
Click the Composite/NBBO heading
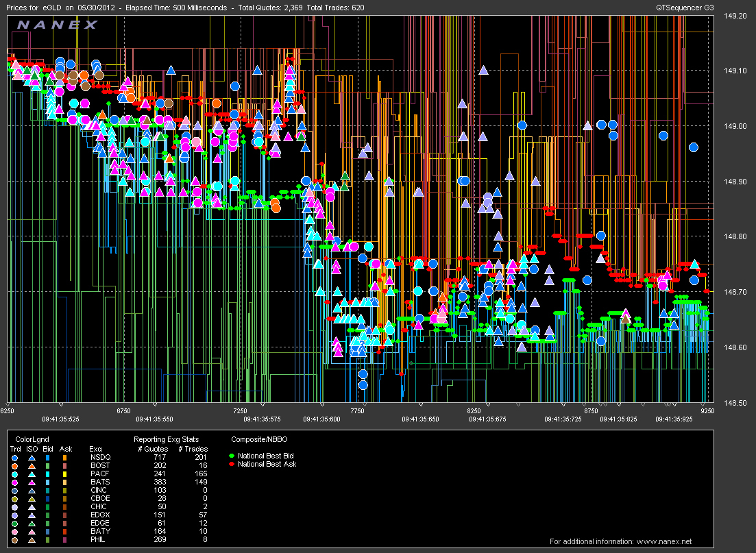click(x=259, y=439)
